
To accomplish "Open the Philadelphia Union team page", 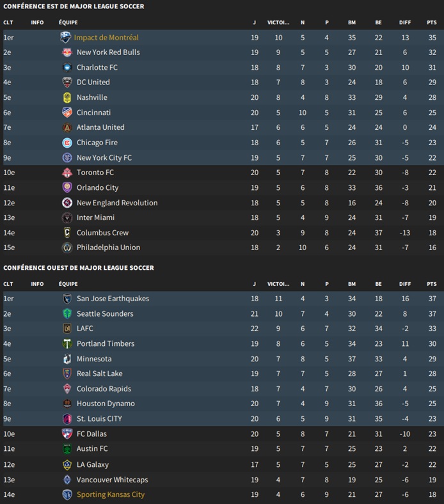I will pos(108,248).
